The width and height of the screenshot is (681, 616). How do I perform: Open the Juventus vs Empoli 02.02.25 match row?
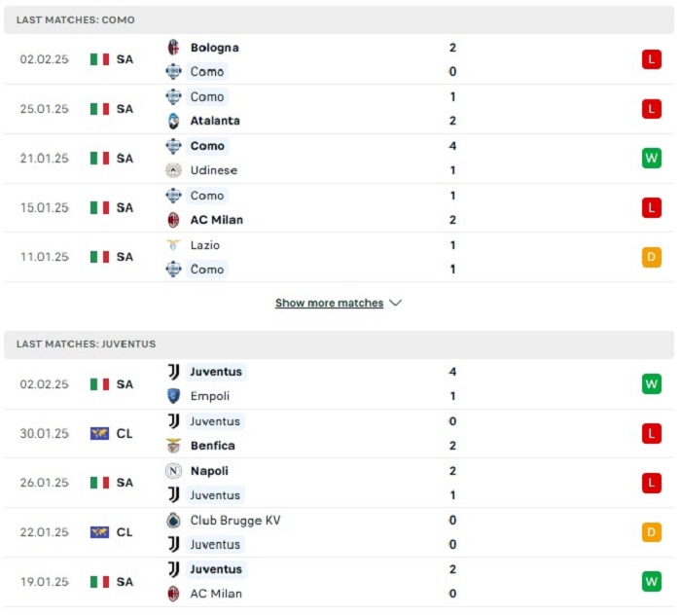339,384
